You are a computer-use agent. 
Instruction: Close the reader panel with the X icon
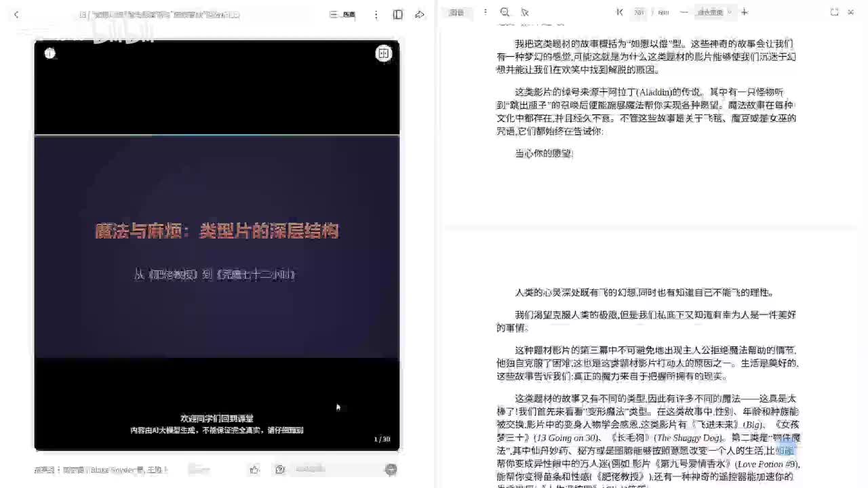pos(851,12)
